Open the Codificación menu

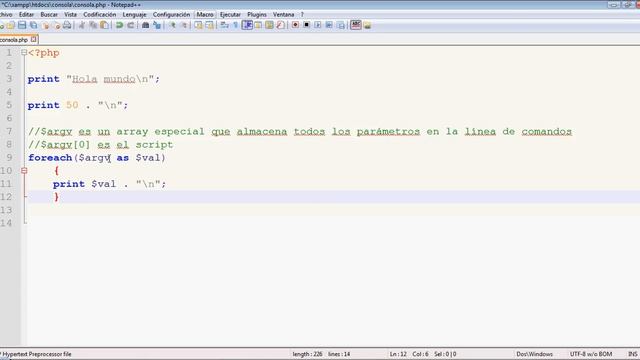pos(100,15)
